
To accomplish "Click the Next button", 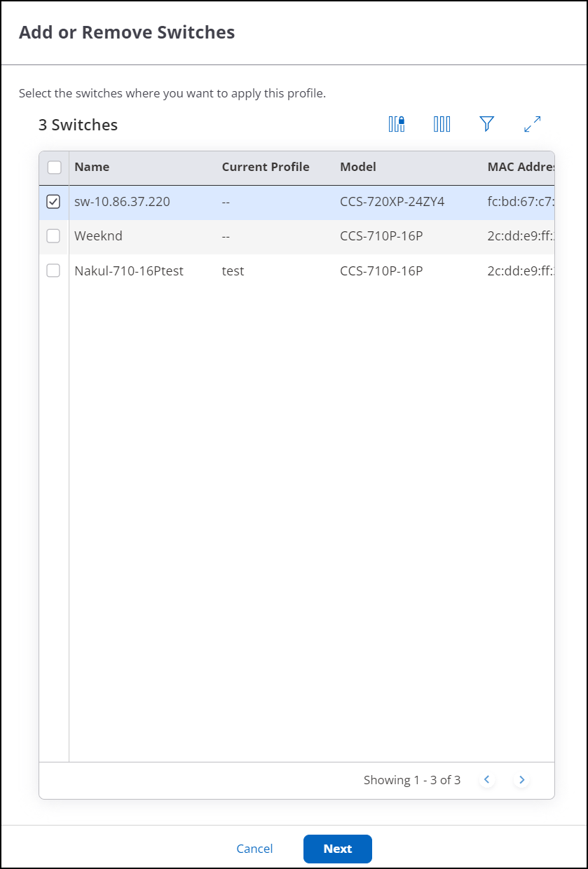I will tap(337, 849).
